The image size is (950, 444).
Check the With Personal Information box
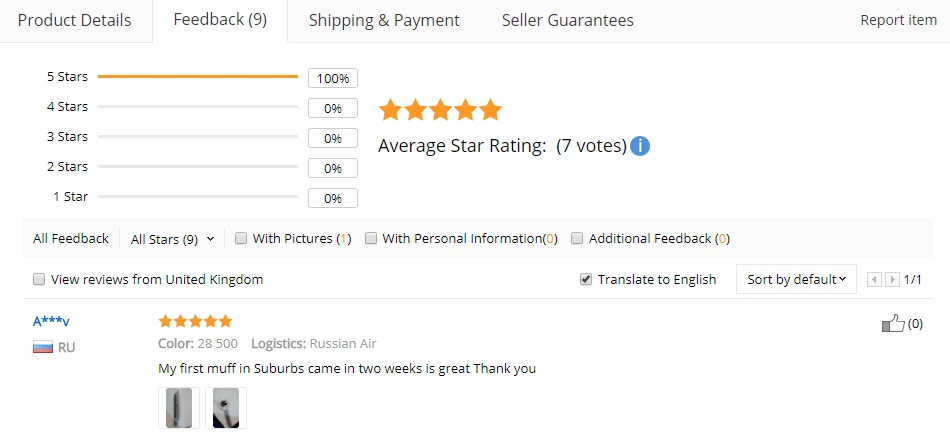(371, 238)
